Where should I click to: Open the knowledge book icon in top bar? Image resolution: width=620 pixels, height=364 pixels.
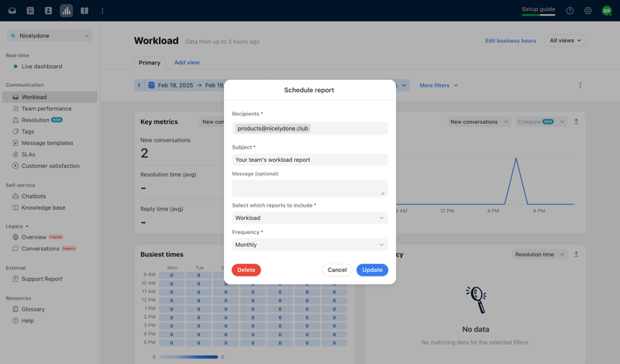tap(84, 11)
